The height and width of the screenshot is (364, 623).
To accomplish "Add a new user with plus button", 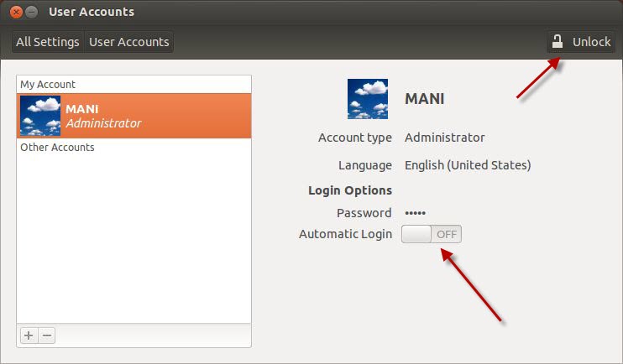I will coord(29,335).
